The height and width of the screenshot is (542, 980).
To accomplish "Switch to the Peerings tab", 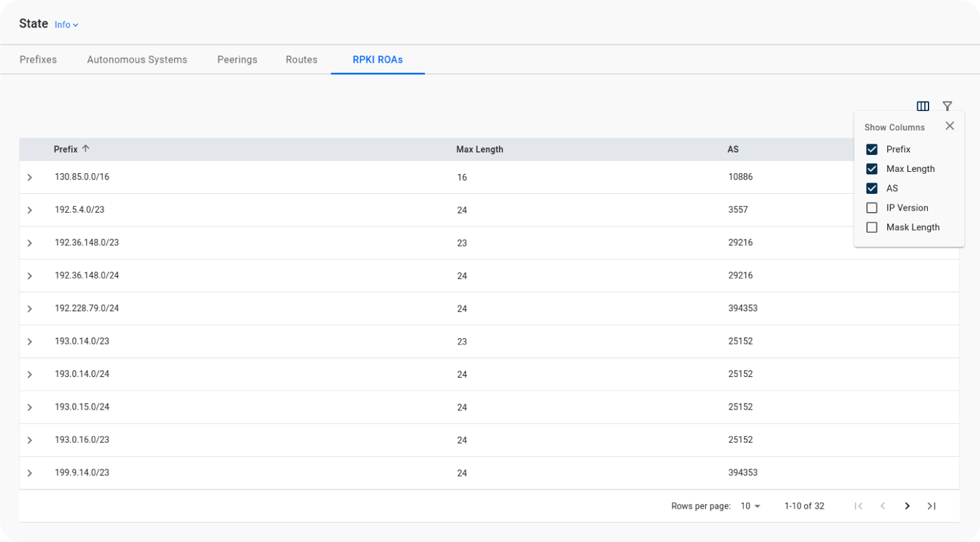I will pyautogui.click(x=237, y=60).
